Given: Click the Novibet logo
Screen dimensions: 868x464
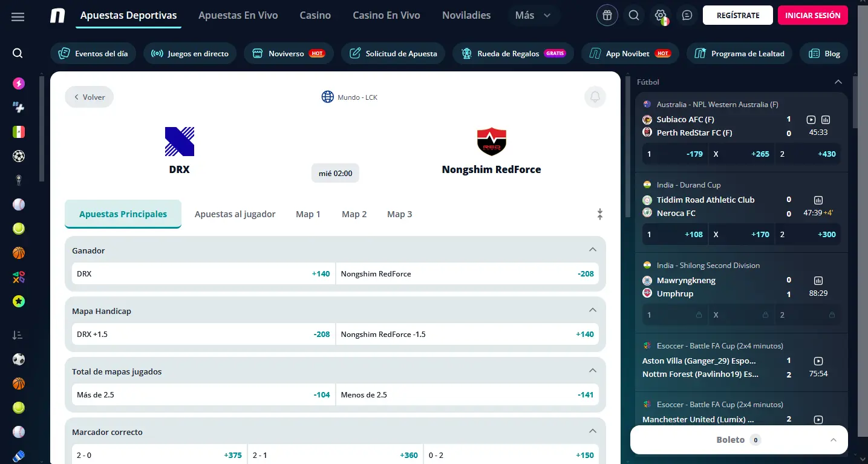Looking at the screenshot, I should click(x=57, y=16).
